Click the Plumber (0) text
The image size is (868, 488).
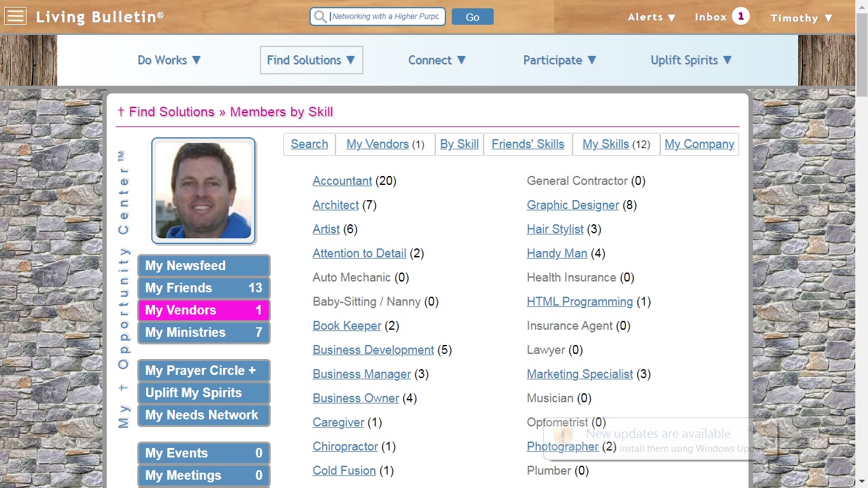pyautogui.click(x=558, y=471)
